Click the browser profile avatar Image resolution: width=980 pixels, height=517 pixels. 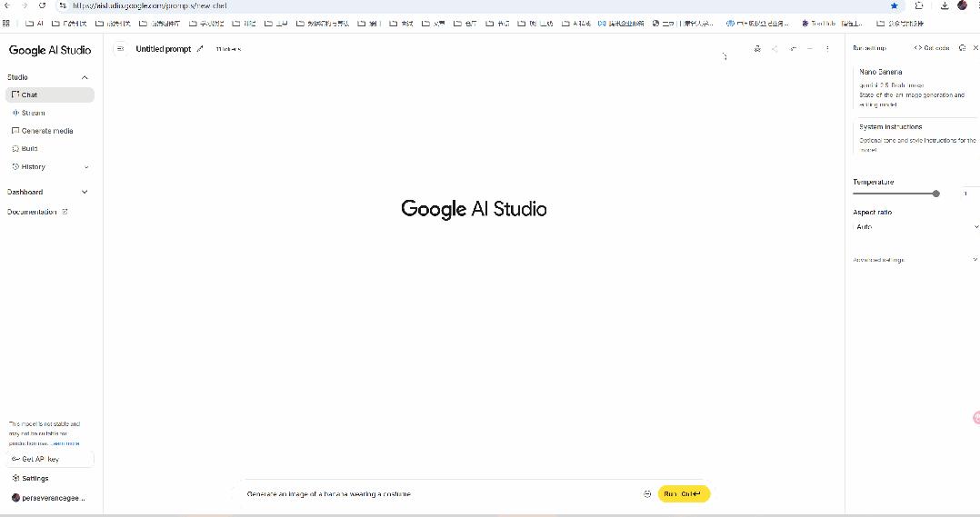(962, 5)
